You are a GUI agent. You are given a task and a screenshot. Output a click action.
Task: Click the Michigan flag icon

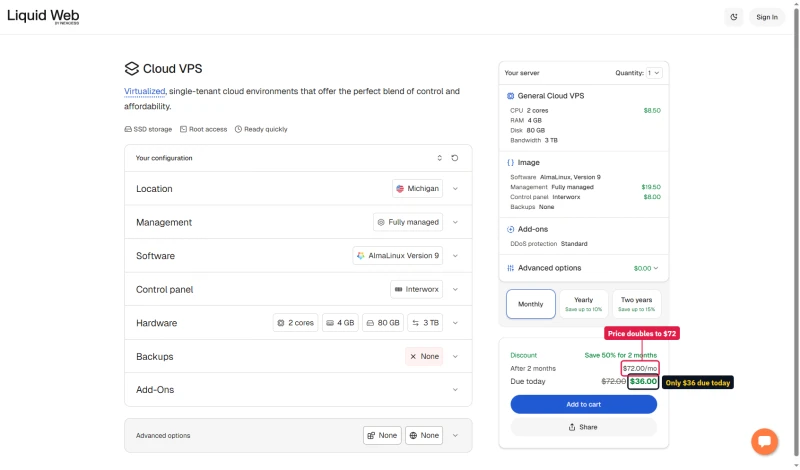click(400, 188)
